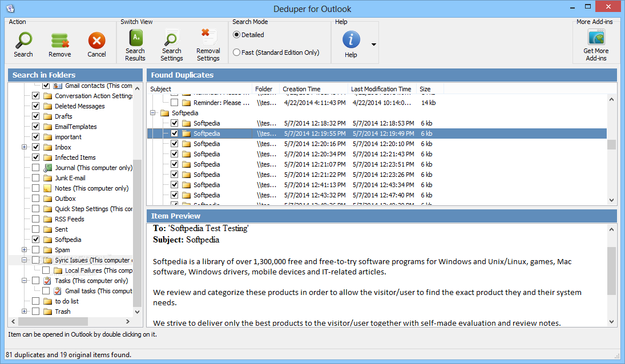
Task: Click the Journal folder icon
Action: click(x=48, y=168)
